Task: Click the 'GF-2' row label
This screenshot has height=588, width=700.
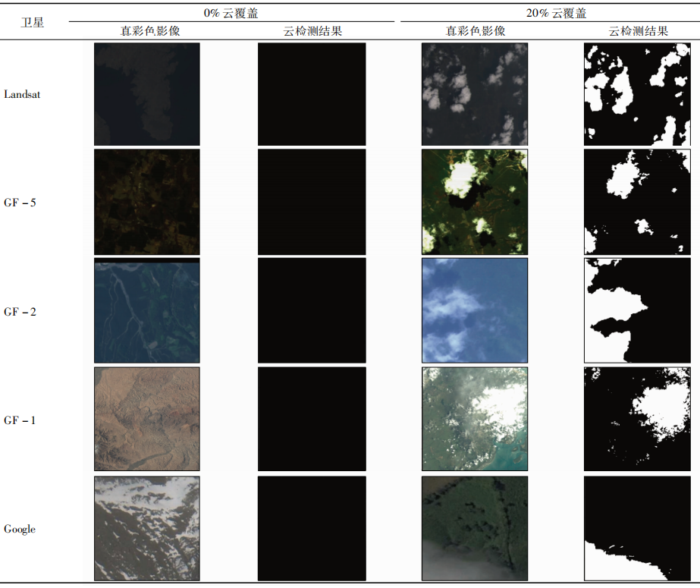Action: 20,312
